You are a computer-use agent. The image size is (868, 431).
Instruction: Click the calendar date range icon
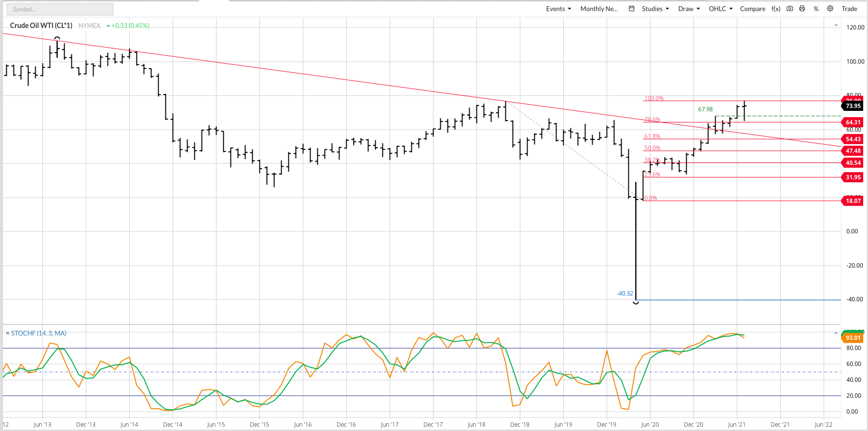[x=632, y=9]
